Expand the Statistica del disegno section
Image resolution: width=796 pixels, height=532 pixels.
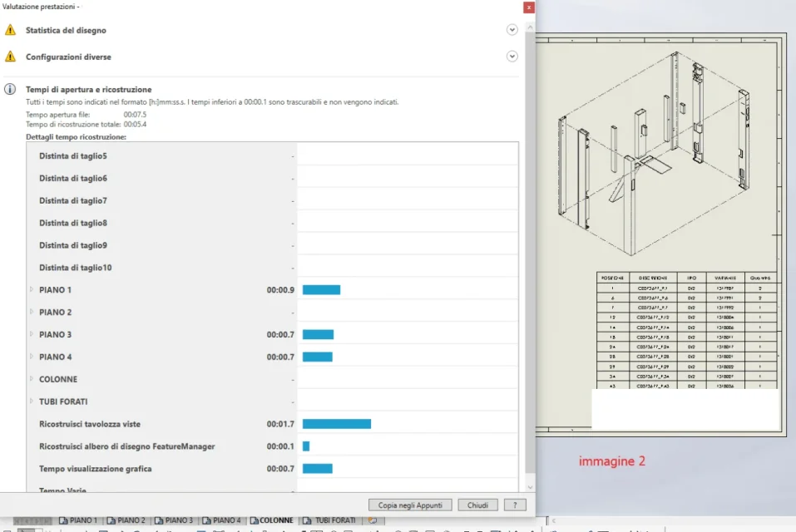[512, 30]
